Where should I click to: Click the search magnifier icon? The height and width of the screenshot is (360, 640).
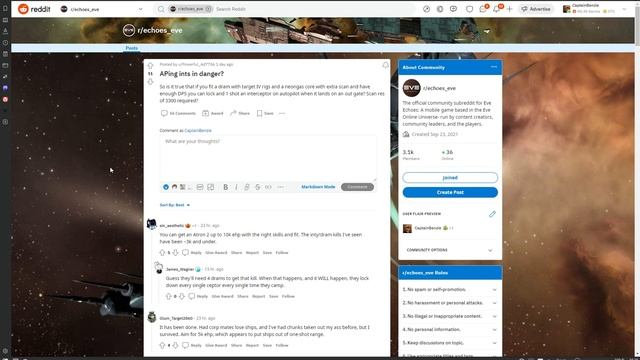[x=161, y=9]
